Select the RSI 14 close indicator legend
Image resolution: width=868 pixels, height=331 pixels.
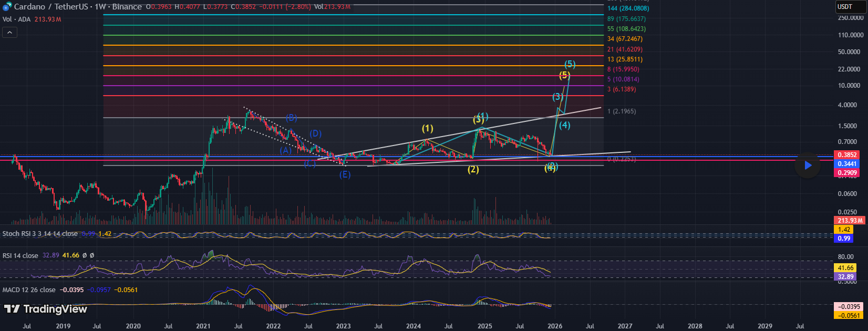click(20, 255)
